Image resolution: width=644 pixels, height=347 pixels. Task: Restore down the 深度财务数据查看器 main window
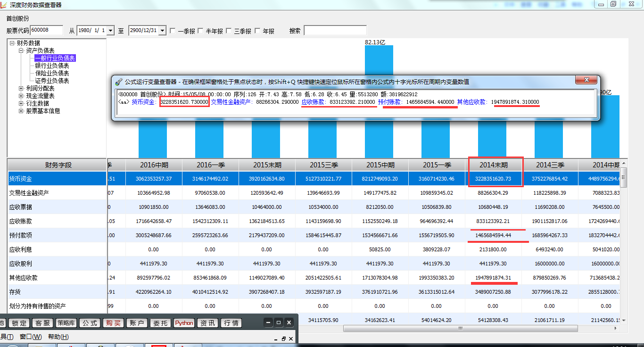pos(613,4)
